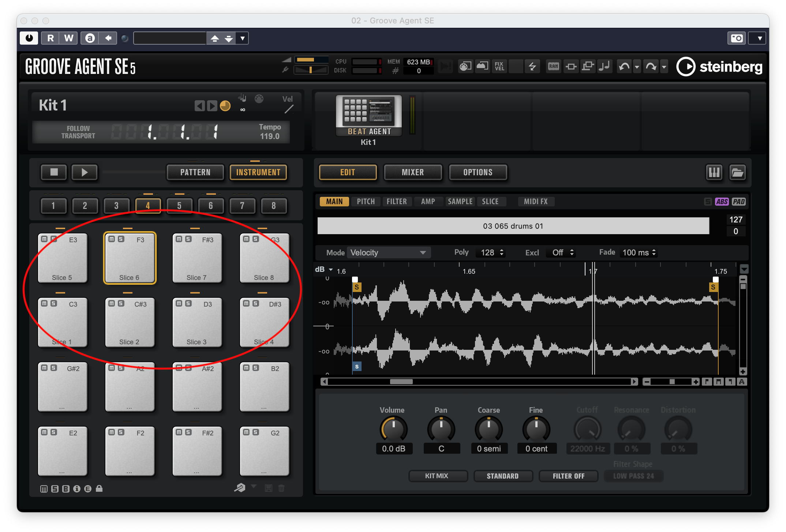Mute the F3 Slice 6 pad
The image size is (786, 532).
[x=112, y=239]
